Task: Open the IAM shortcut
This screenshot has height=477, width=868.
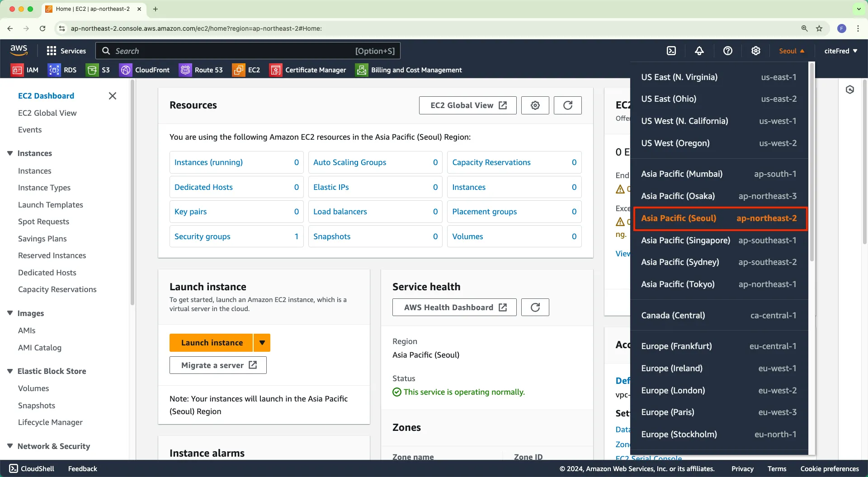Action: click(25, 70)
